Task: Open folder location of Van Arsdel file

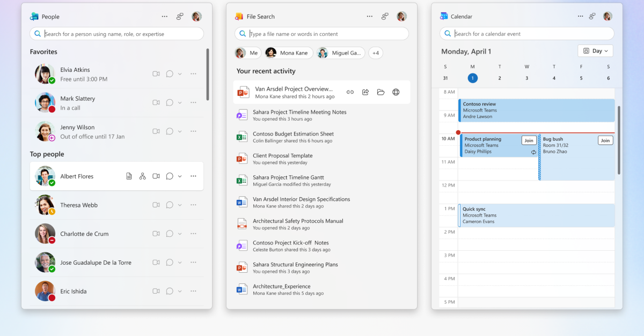Action: [x=380, y=92]
